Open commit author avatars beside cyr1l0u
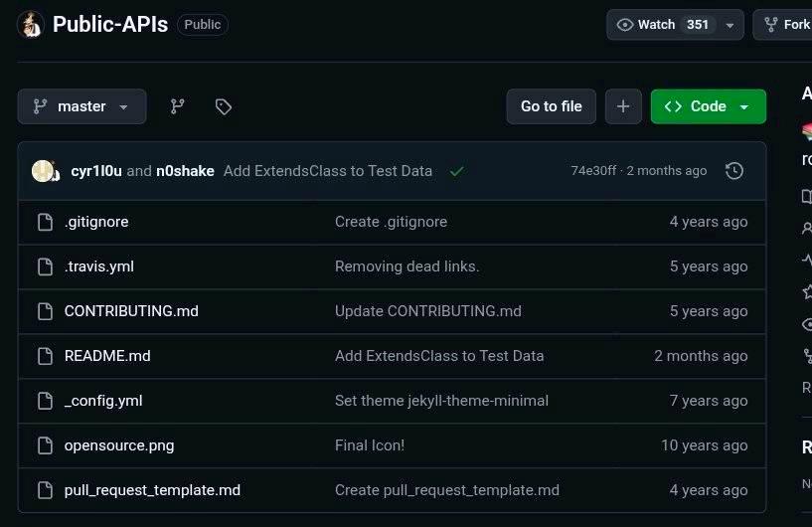The height and width of the screenshot is (527, 812). [46, 171]
